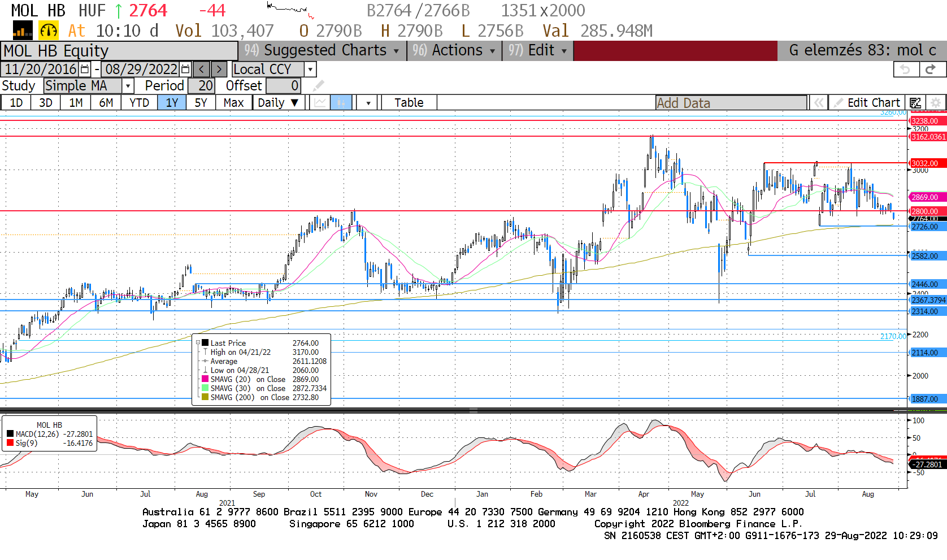The image size is (947, 560).
Task: Click the Period value field
Action: [x=201, y=85]
